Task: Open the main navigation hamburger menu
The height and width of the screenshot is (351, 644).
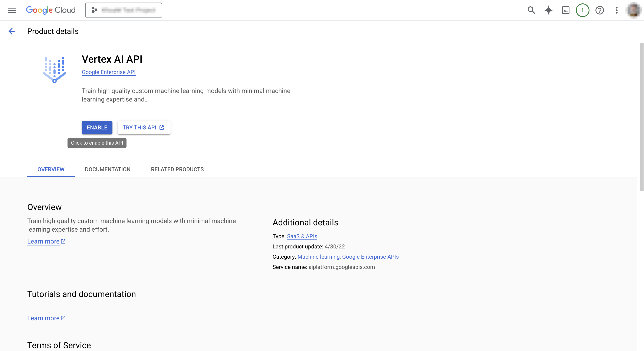Action: click(x=12, y=10)
